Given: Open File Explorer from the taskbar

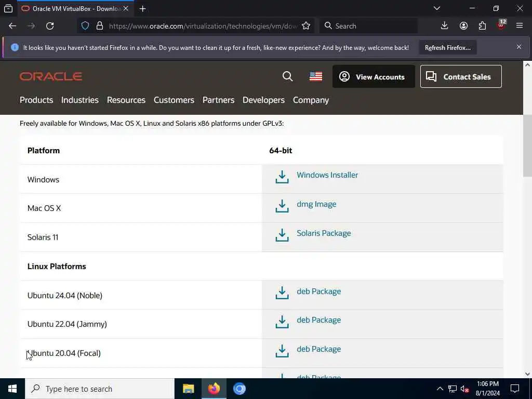Looking at the screenshot, I should [x=188, y=389].
